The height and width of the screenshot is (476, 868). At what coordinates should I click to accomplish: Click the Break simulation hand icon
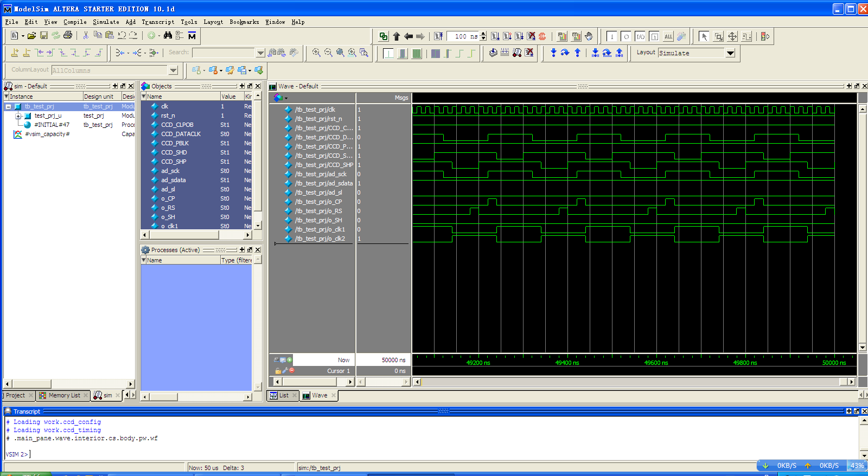[x=589, y=36]
